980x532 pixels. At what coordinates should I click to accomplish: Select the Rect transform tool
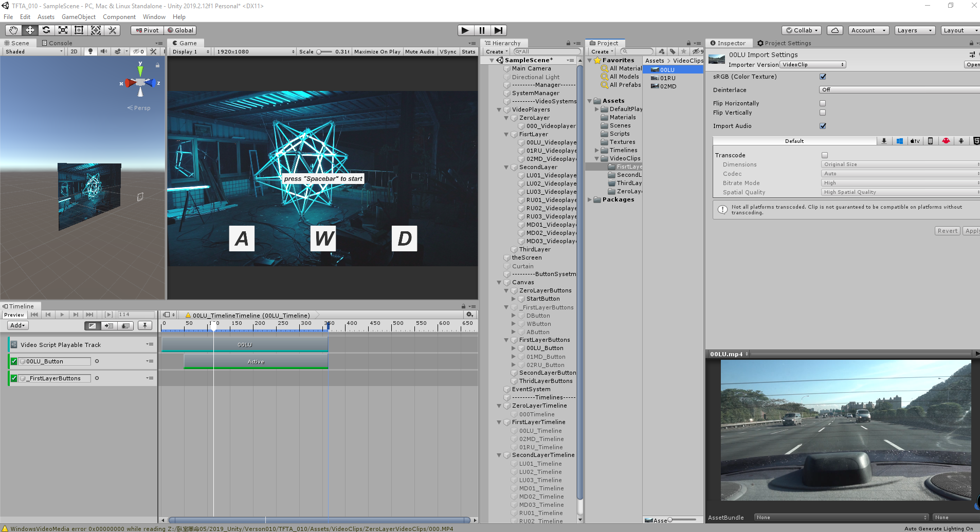tap(79, 30)
